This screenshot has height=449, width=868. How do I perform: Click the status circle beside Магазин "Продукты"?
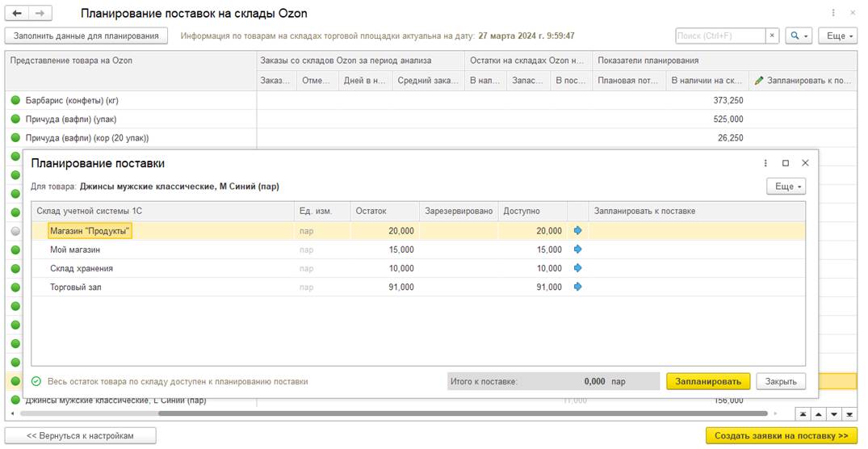(15, 231)
